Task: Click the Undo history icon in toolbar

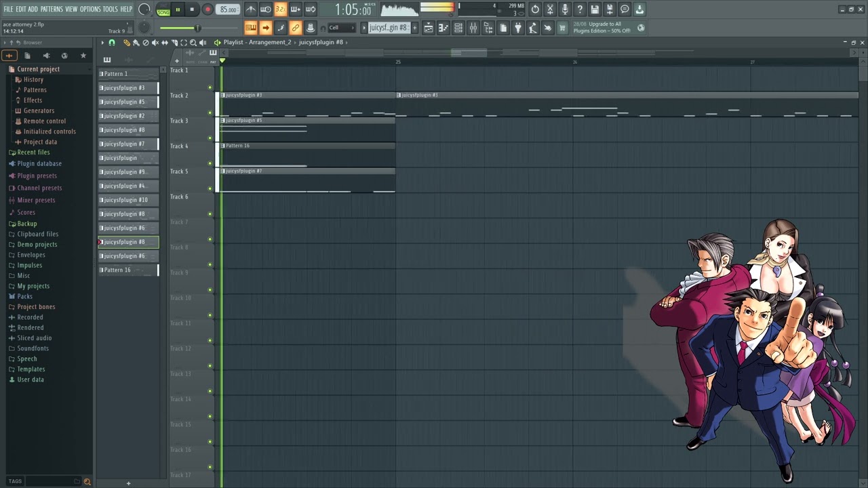Action: (x=535, y=9)
